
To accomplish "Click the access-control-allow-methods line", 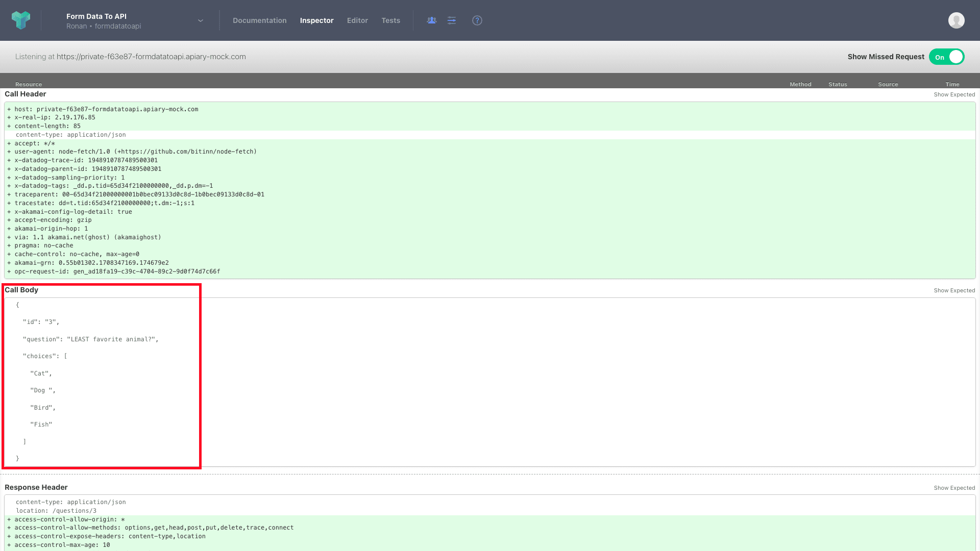I will (490, 528).
